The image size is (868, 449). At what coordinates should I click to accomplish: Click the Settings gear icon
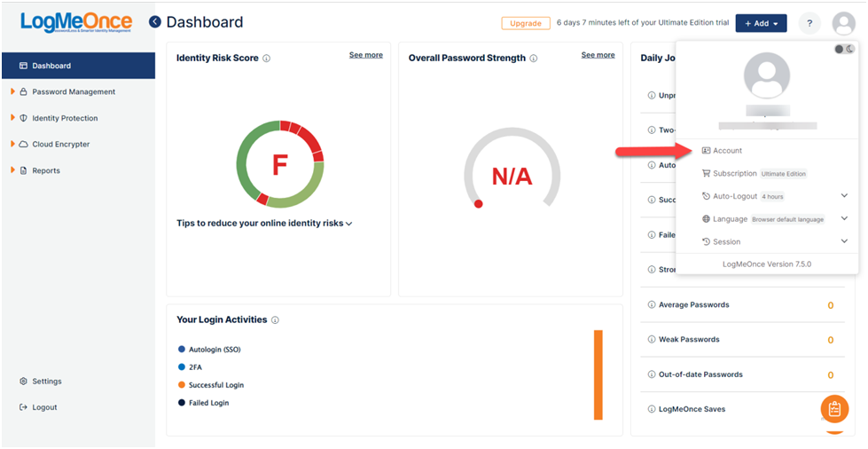click(x=23, y=382)
